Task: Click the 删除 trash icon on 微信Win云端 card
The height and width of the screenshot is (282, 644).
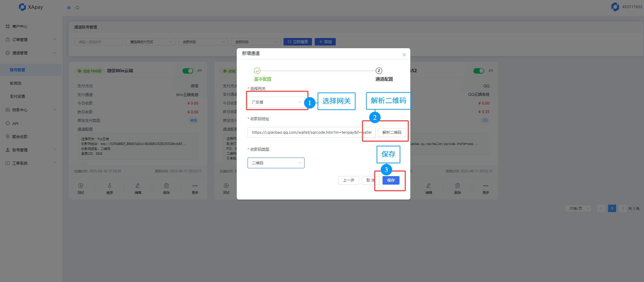Action: 166,186
